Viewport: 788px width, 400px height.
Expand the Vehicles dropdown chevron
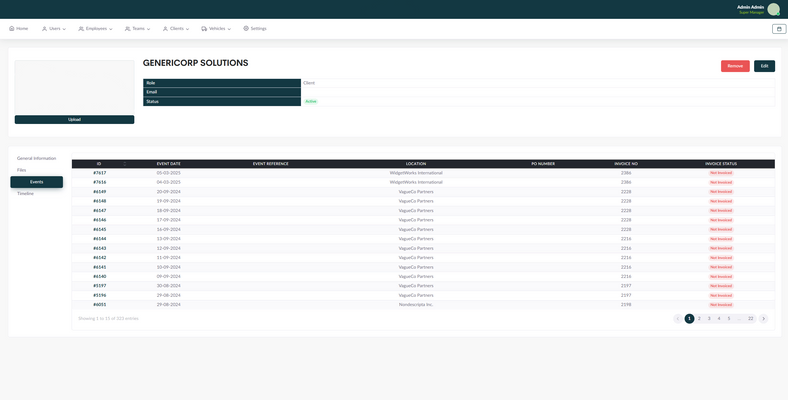pyautogui.click(x=229, y=29)
